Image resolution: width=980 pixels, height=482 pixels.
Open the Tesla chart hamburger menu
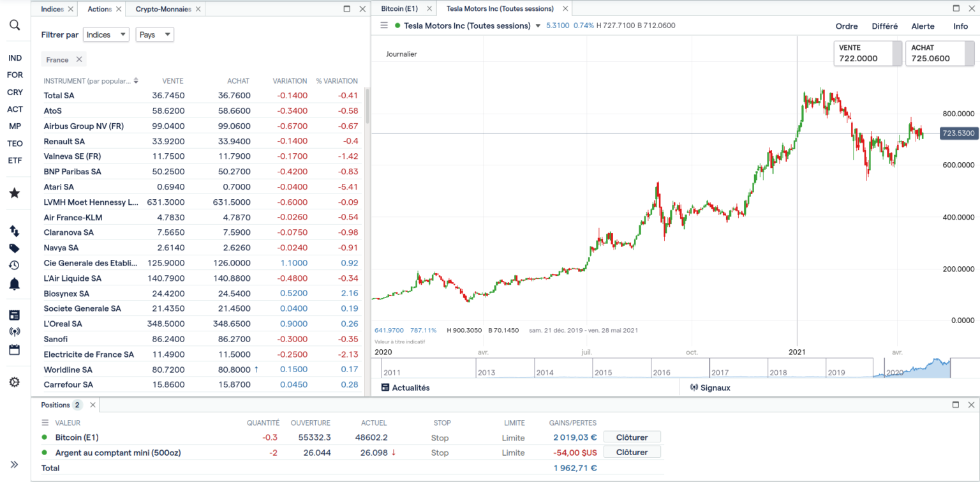(x=383, y=26)
